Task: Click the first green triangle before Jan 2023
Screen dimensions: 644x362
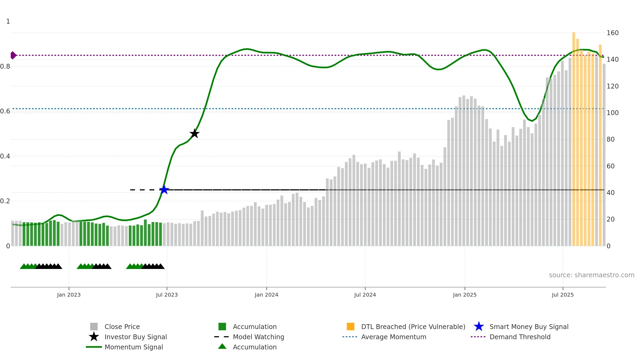Action: click(x=24, y=266)
